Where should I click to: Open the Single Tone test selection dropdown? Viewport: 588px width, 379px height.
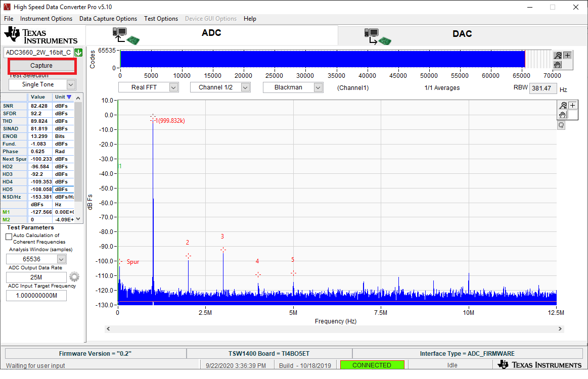pos(42,84)
